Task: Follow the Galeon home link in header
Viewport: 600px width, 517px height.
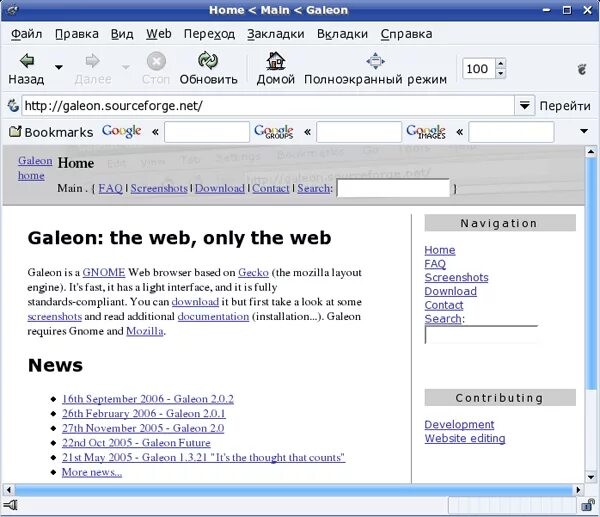Action: [35, 168]
